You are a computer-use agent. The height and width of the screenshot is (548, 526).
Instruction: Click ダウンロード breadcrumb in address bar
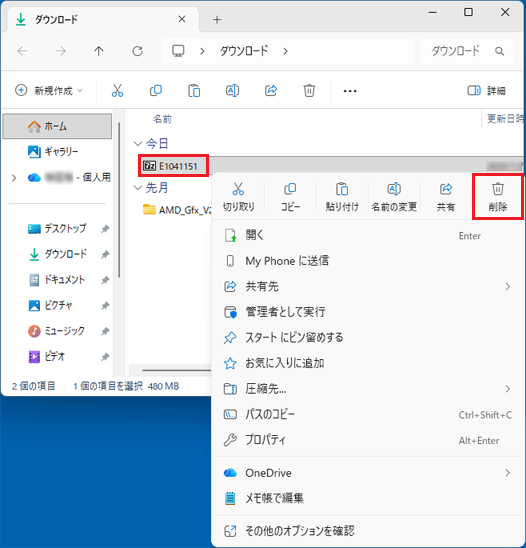click(x=244, y=51)
